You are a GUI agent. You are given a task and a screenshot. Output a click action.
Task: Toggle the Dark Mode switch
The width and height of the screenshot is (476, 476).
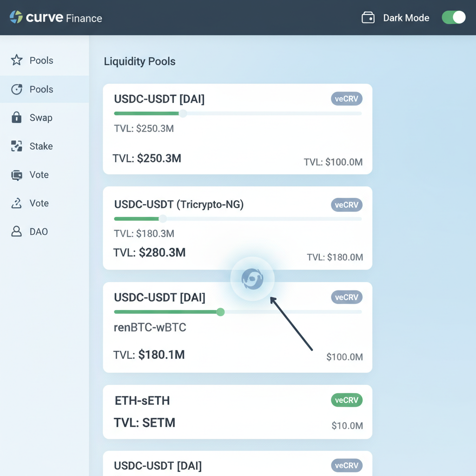click(453, 17)
